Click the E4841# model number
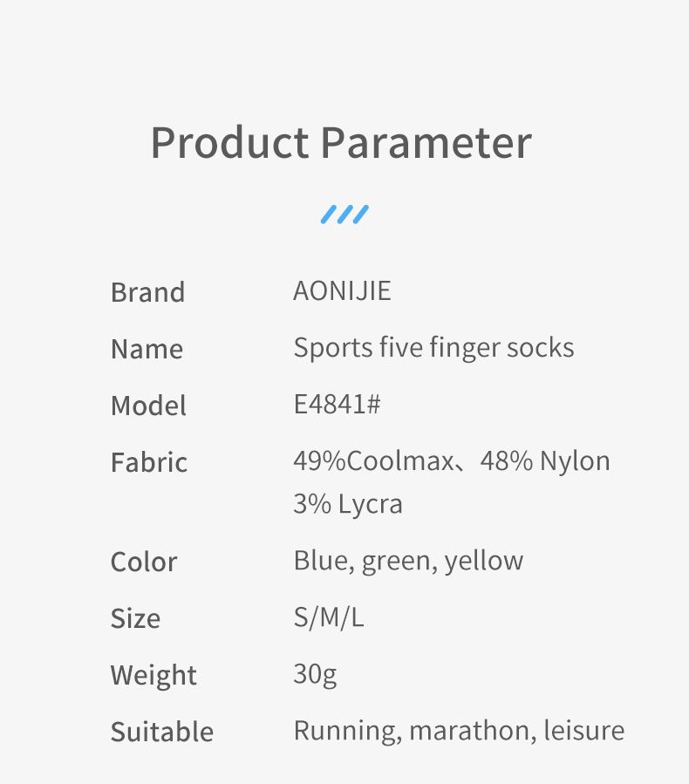 (x=337, y=405)
